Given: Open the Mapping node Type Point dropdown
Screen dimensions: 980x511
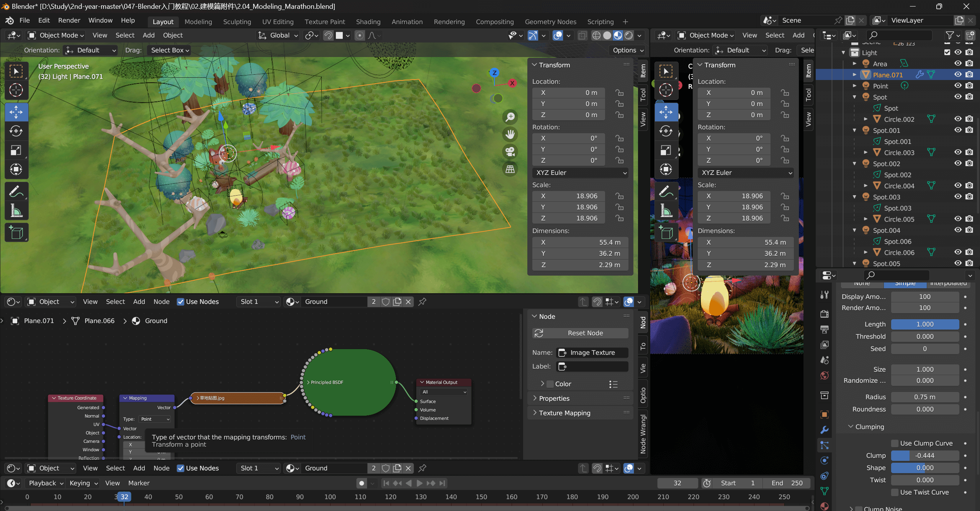Looking at the screenshot, I should click(155, 419).
